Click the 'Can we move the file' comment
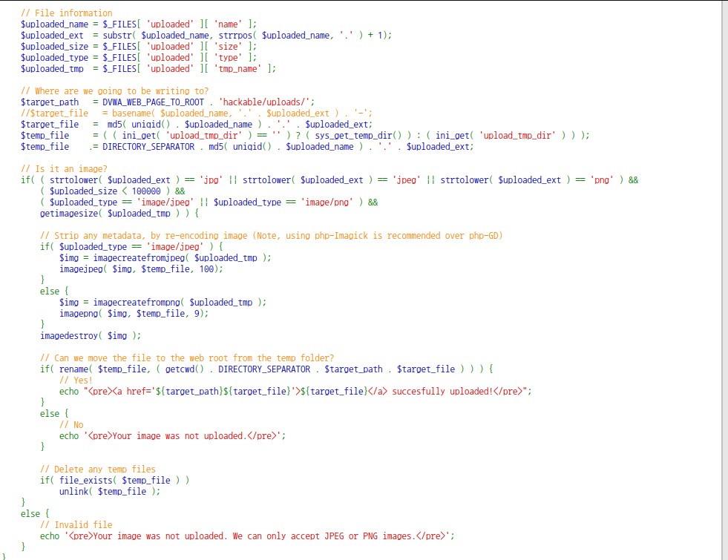Image resolution: width=728 pixels, height=560 pixels. pos(187,358)
